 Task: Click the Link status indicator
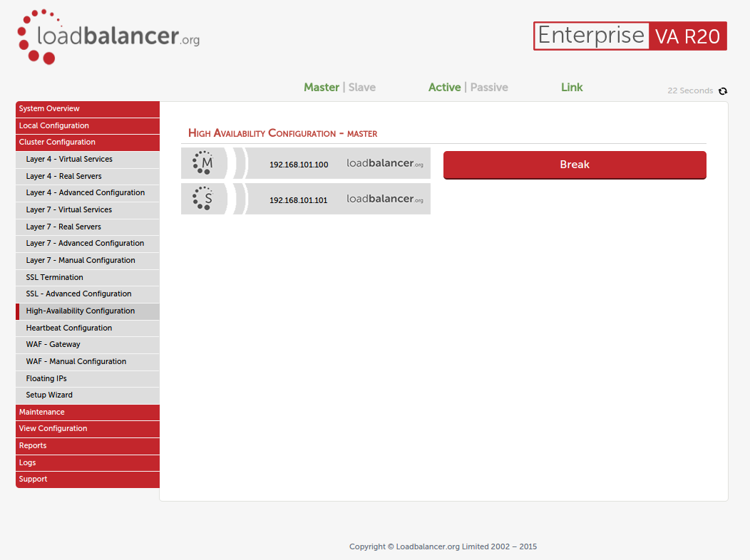point(572,88)
